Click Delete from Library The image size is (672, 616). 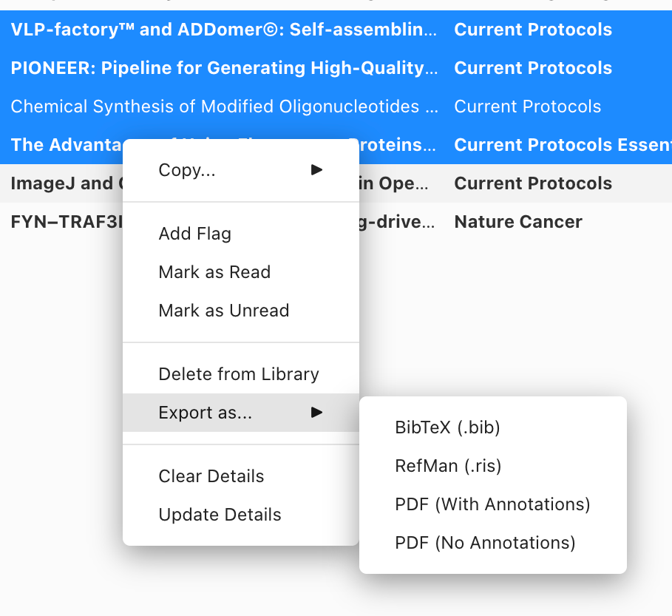click(x=238, y=374)
